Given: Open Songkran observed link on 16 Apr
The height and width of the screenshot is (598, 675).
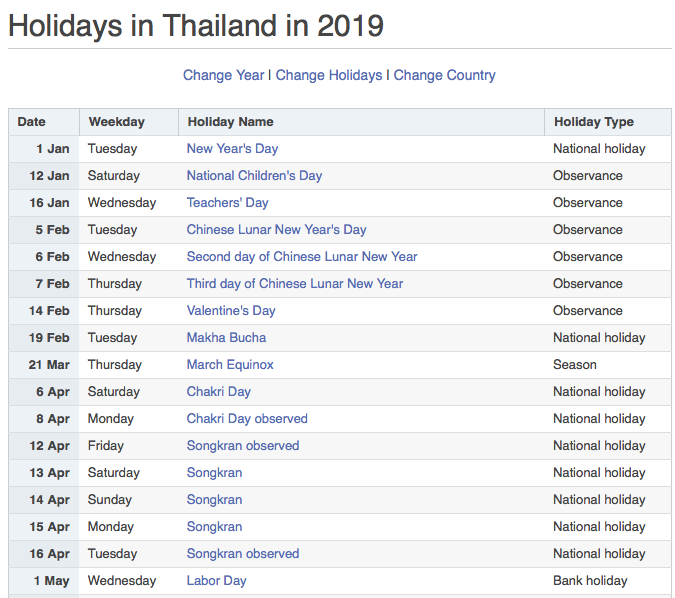Looking at the screenshot, I should [x=243, y=554].
